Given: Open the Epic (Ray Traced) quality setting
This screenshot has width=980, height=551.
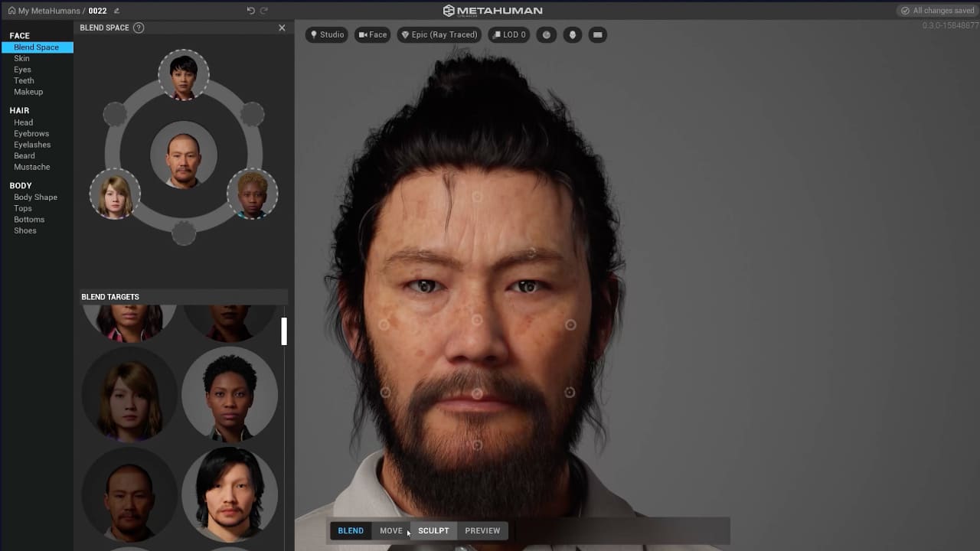Looking at the screenshot, I should [439, 34].
